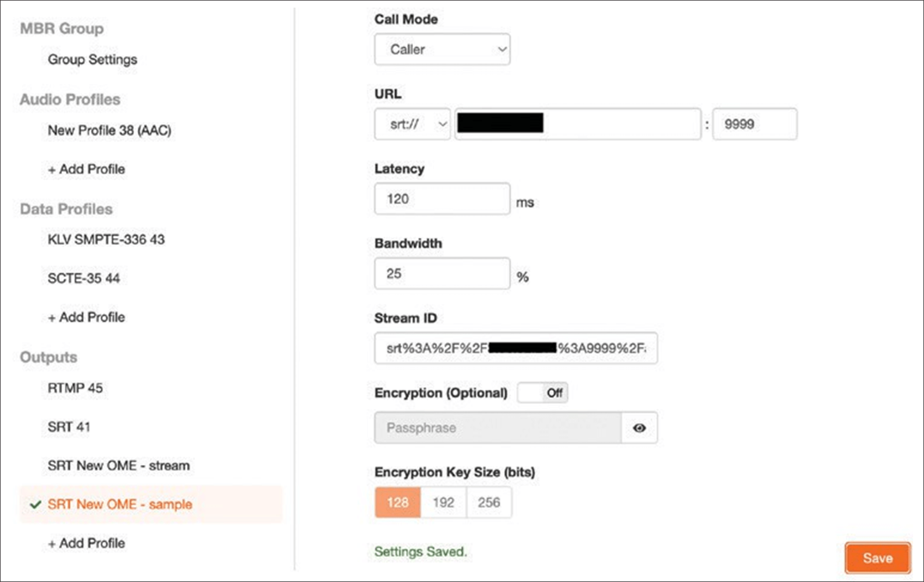Open the Call Mode dropdown
Screen dimensions: 924x582
click(x=442, y=49)
